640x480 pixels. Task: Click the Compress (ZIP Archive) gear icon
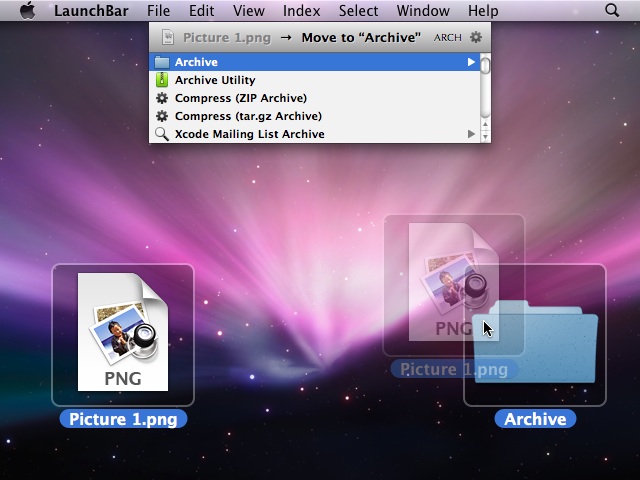162,98
